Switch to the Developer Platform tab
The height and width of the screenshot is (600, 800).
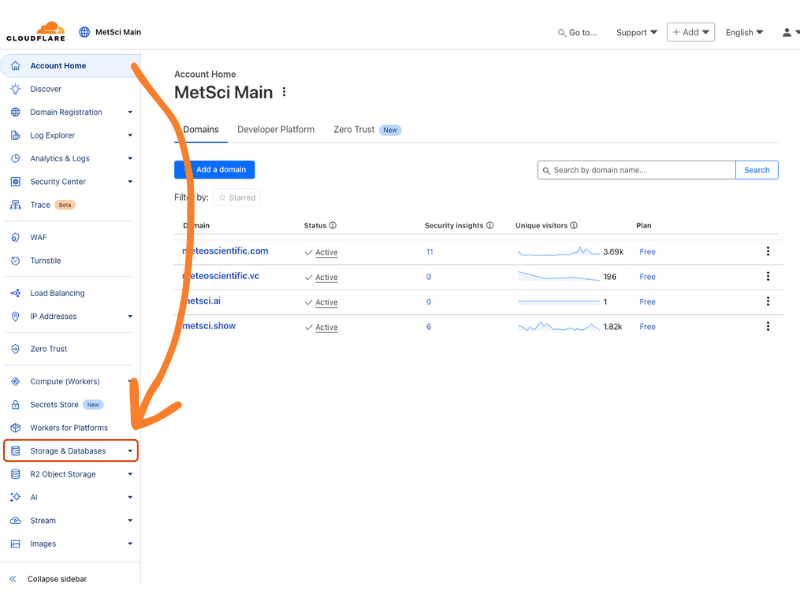click(275, 129)
